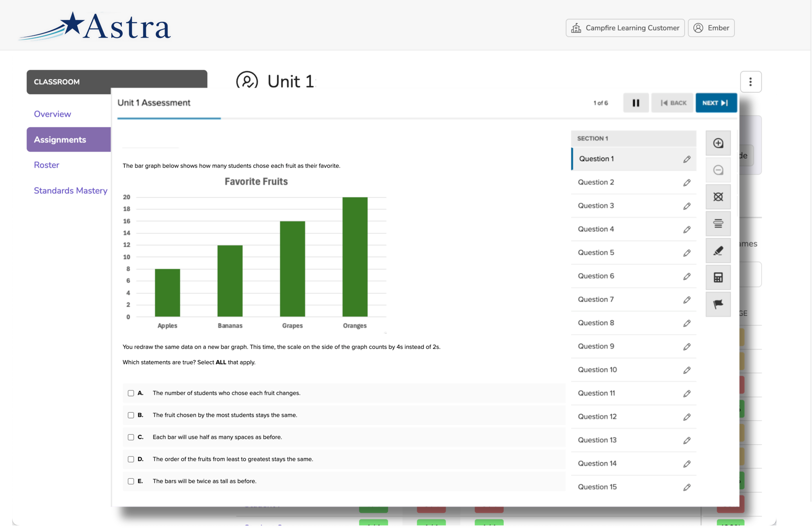812x532 pixels.
Task: Select the answer eliminator tool icon
Action: click(x=718, y=197)
